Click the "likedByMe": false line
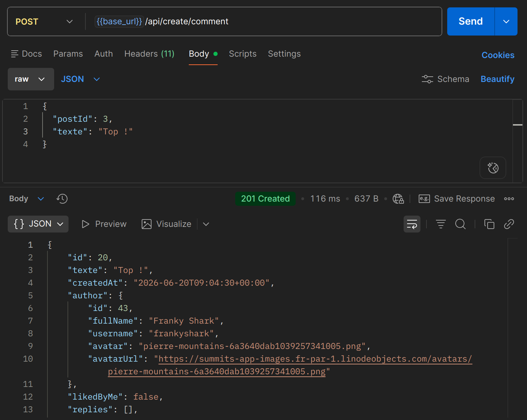527x420 pixels. coord(115,397)
